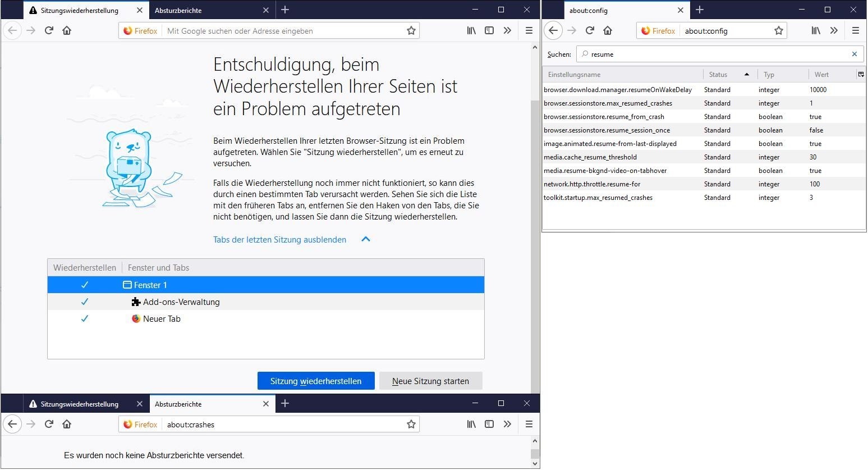Switch to Absturzberichte tab in session restore window
868x470 pixels.
coord(212,10)
